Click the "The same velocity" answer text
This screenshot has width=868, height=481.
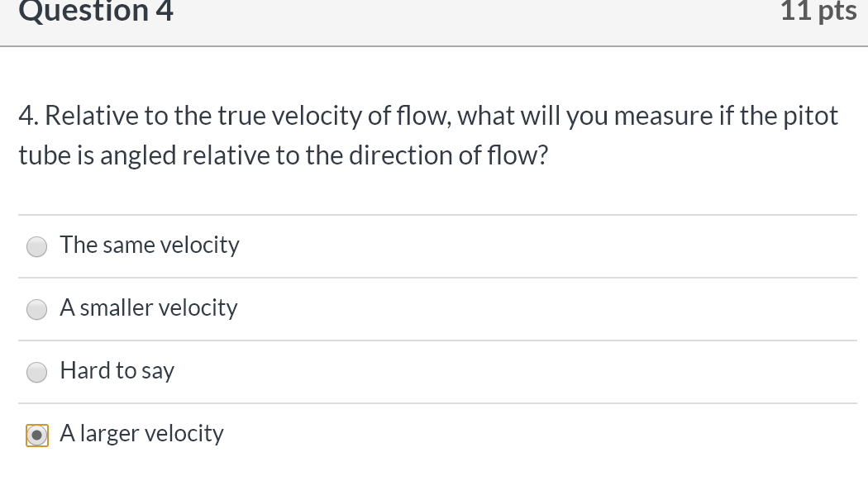pyautogui.click(x=149, y=245)
